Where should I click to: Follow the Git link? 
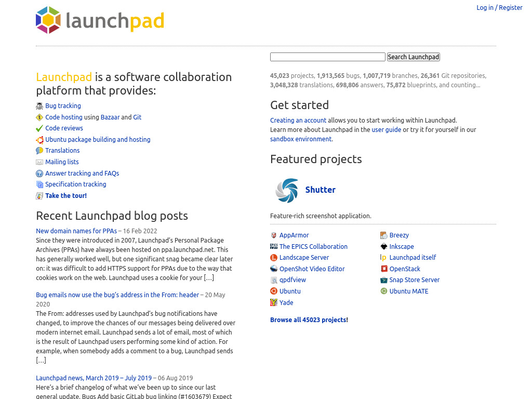tap(137, 117)
